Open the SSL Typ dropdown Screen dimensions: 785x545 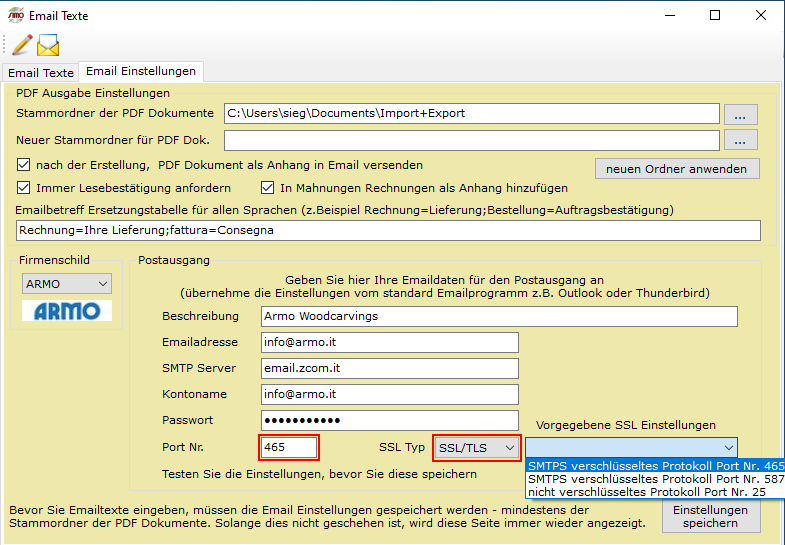point(478,447)
